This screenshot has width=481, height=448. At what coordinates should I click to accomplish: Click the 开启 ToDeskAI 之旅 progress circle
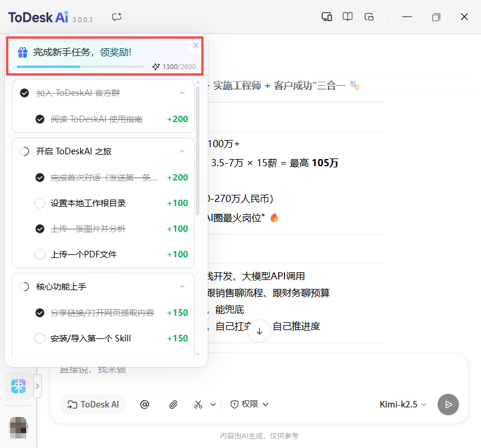click(x=24, y=151)
